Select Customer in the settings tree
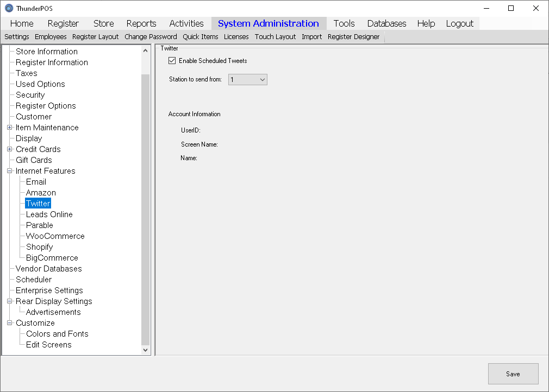549x392 pixels. pos(34,116)
